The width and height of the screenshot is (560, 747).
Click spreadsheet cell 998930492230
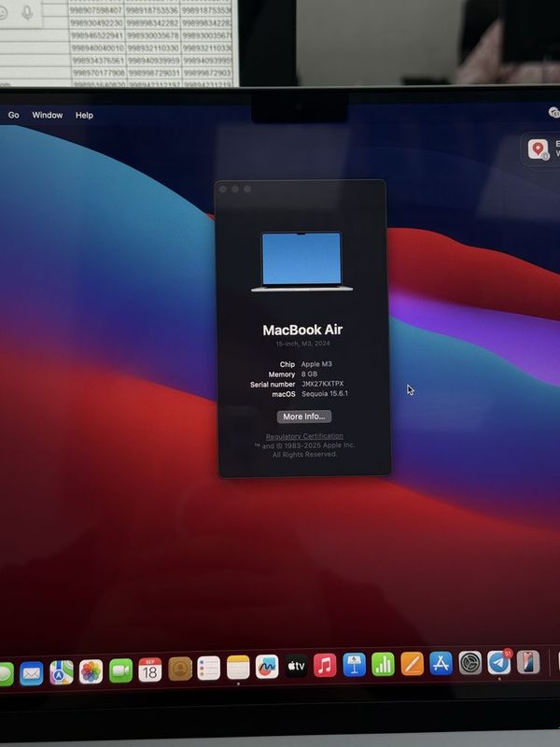tap(97, 22)
